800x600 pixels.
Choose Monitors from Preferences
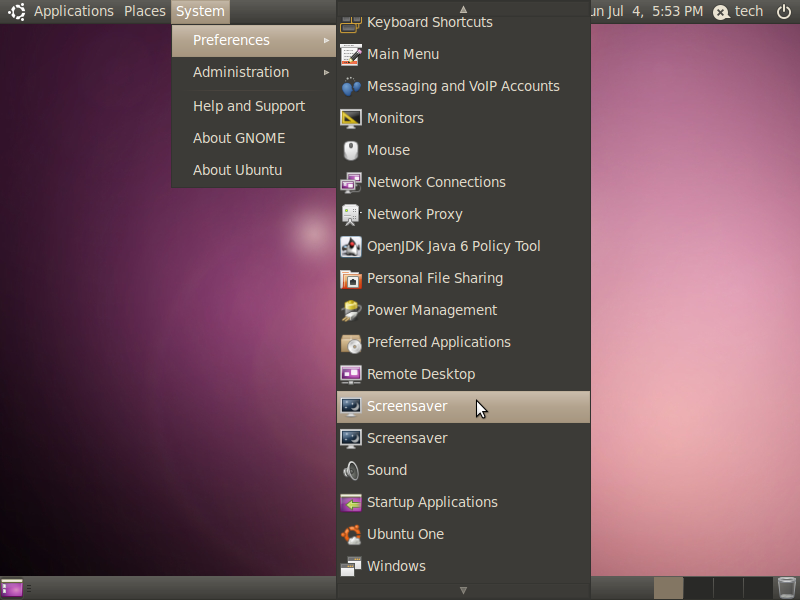(x=463, y=118)
